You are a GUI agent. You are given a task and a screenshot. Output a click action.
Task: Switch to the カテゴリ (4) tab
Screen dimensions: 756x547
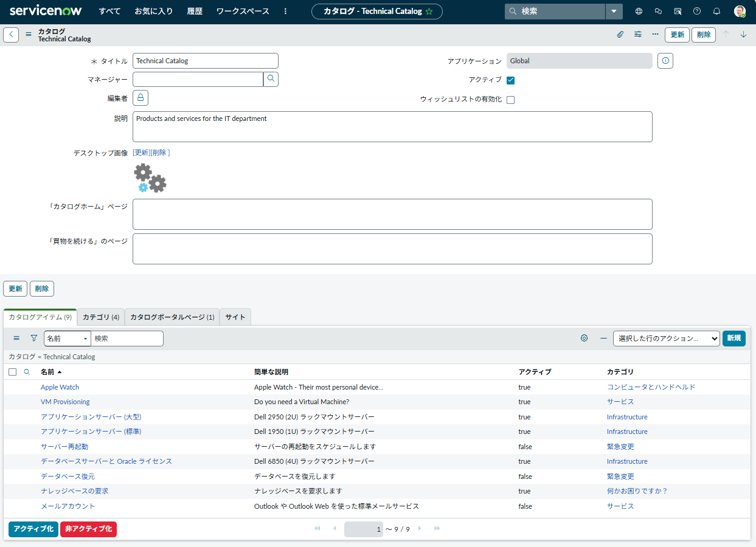click(101, 317)
